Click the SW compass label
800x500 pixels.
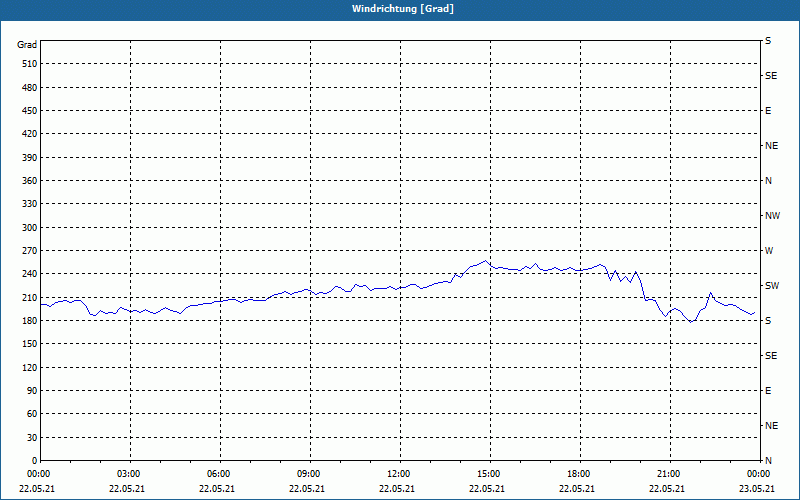tap(772, 286)
